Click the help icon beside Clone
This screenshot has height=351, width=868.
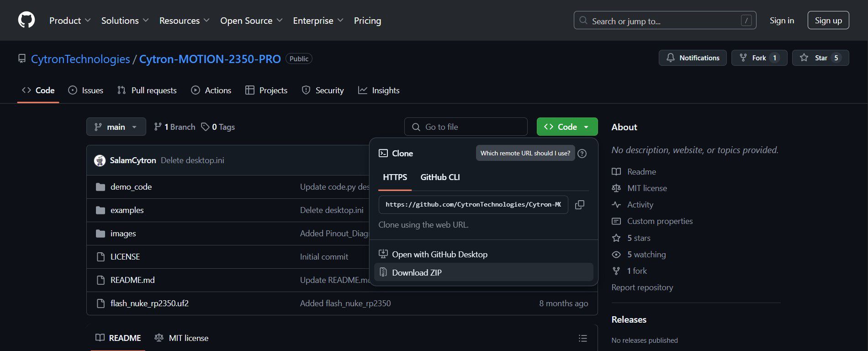pyautogui.click(x=582, y=154)
